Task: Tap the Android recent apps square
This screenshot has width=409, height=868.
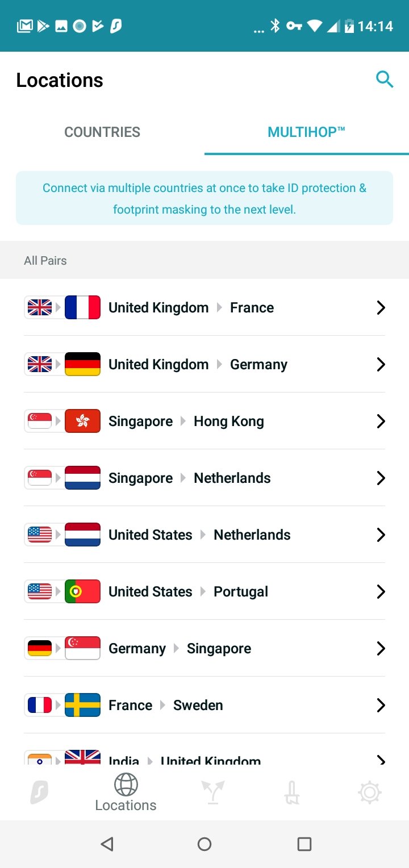Action: tap(304, 844)
